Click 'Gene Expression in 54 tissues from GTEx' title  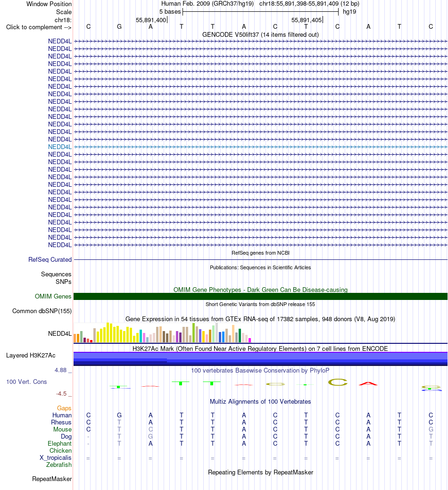click(x=260, y=319)
